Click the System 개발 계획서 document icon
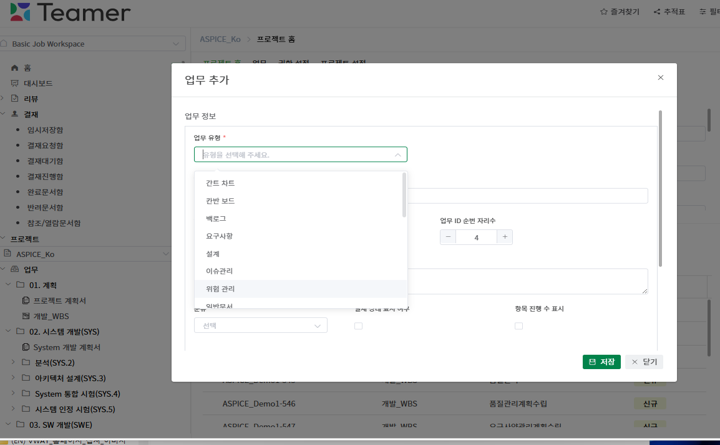720x445 pixels. point(26,347)
